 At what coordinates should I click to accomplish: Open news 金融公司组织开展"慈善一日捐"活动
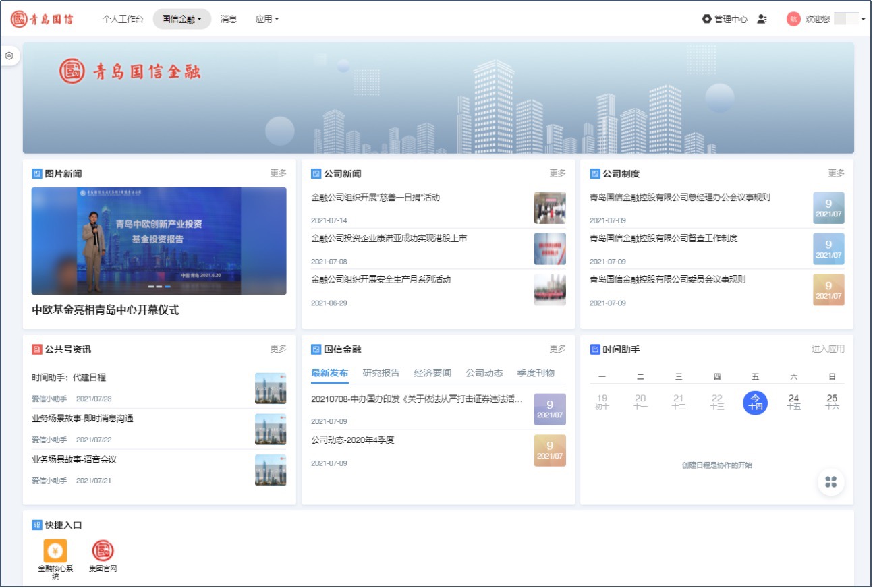coord(376,198)
